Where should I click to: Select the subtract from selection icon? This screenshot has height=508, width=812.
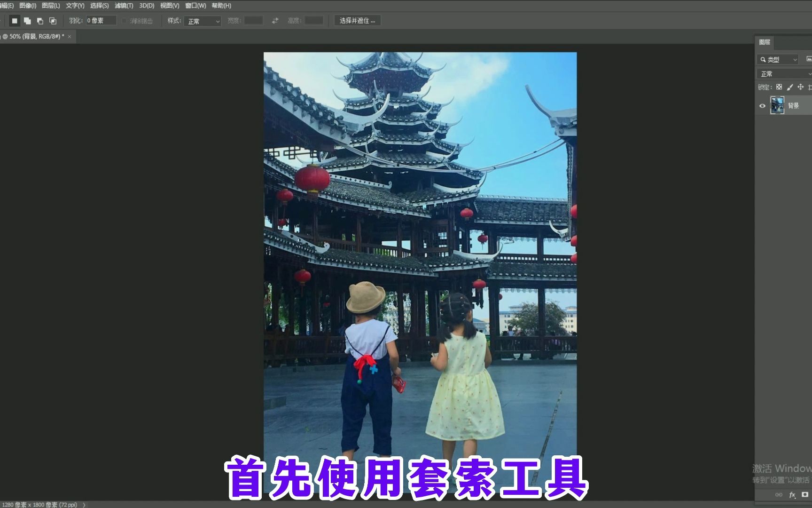[x=39, y=21]
